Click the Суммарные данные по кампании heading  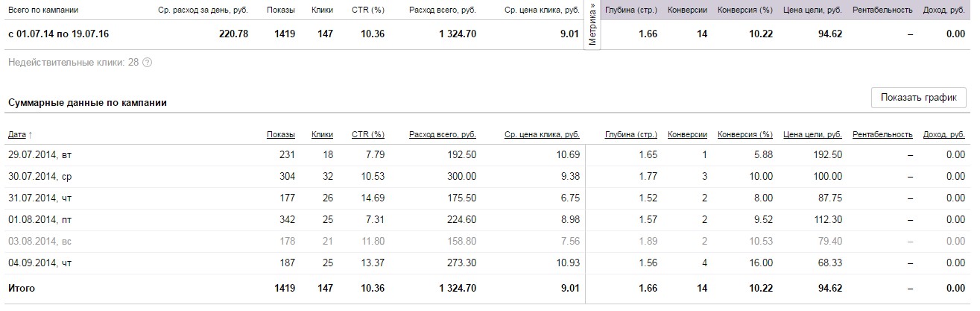click(x=86, y=103)
